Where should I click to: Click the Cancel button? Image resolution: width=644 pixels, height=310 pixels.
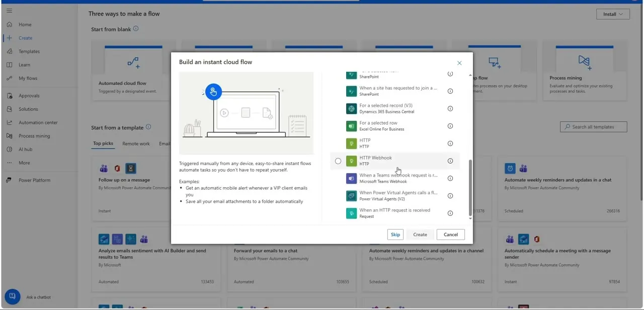(x=451, y=235)
